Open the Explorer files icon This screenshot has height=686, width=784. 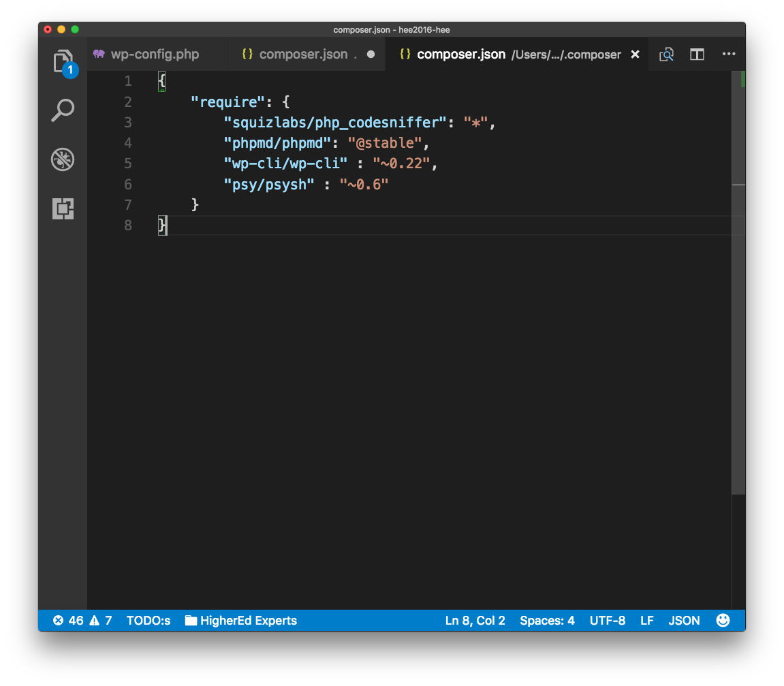coord(63,62)
